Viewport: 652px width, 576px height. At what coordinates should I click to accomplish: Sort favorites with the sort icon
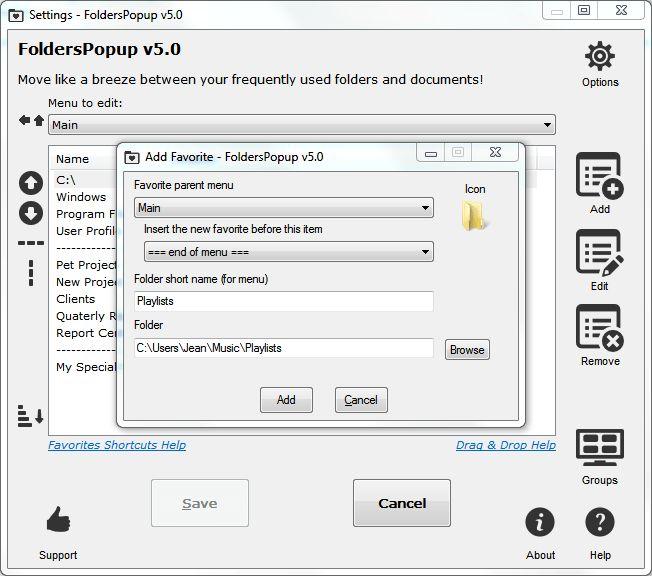(x=30, y=416)
